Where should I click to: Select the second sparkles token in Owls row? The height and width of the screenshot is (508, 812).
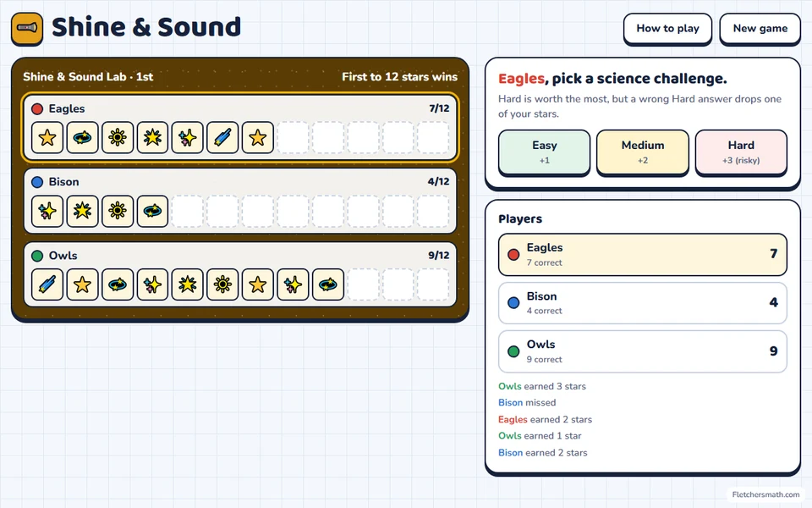tap(293, 284)
